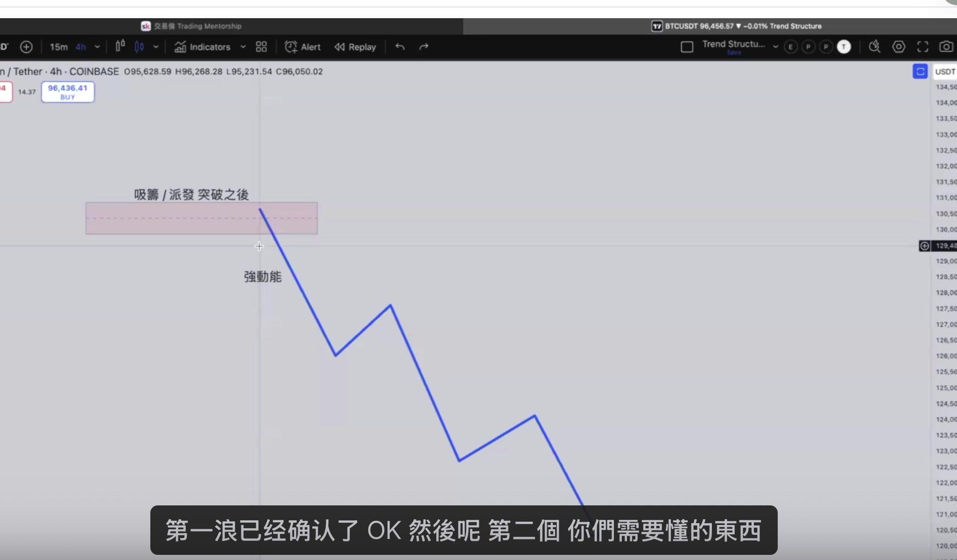Open your account avatar marked T
Viewport: 957px width, 560px height.
click(x=844, y=47)
